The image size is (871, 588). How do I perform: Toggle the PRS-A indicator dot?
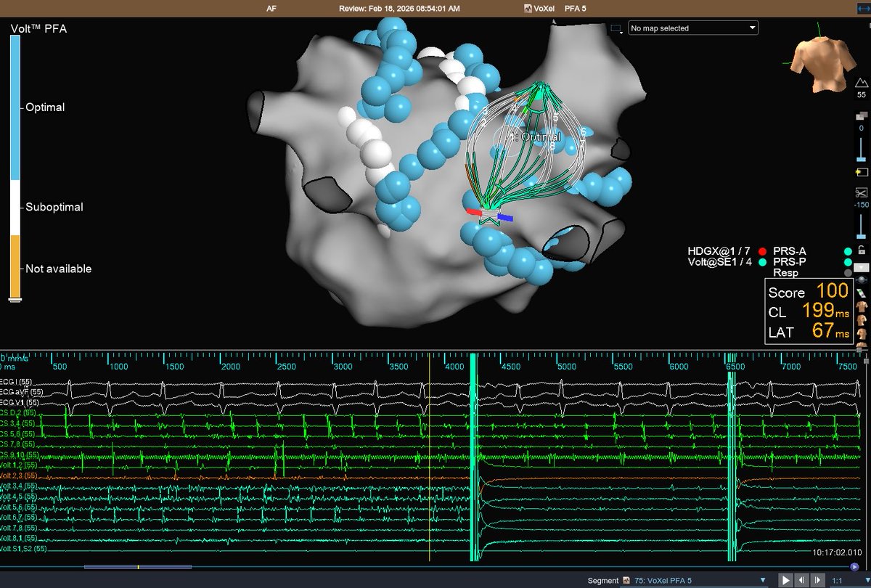coord(846,250)
